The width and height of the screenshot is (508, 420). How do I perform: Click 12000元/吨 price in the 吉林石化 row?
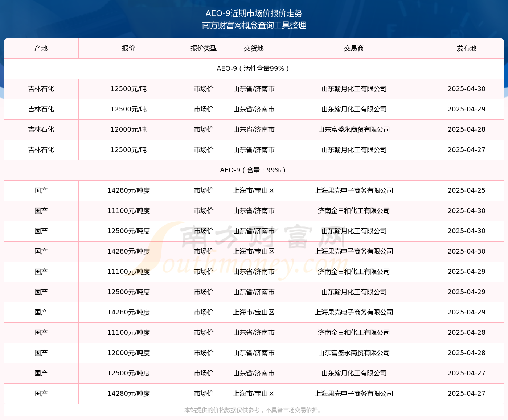[x=128, y=129]
